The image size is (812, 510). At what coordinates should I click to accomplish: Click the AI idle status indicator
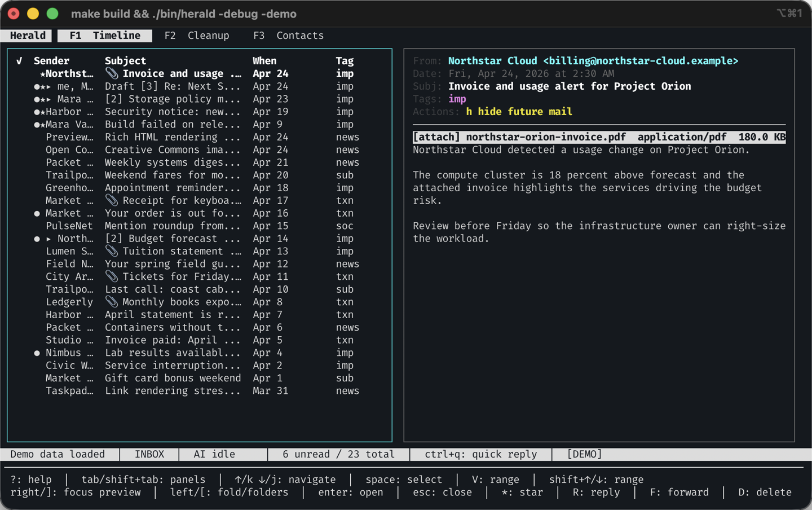coord(214,454)
